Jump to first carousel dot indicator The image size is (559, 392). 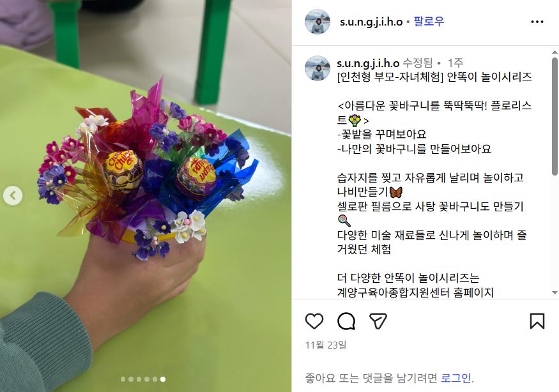coord(123,379)
